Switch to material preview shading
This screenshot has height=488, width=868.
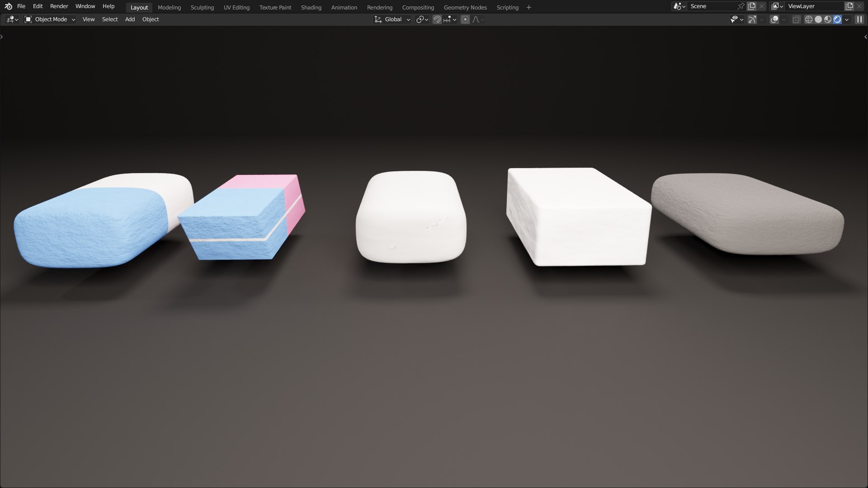coord(828,19)
